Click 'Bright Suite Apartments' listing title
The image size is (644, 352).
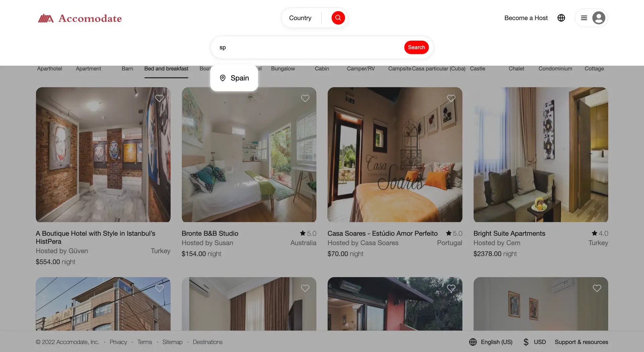pos(509,233)
